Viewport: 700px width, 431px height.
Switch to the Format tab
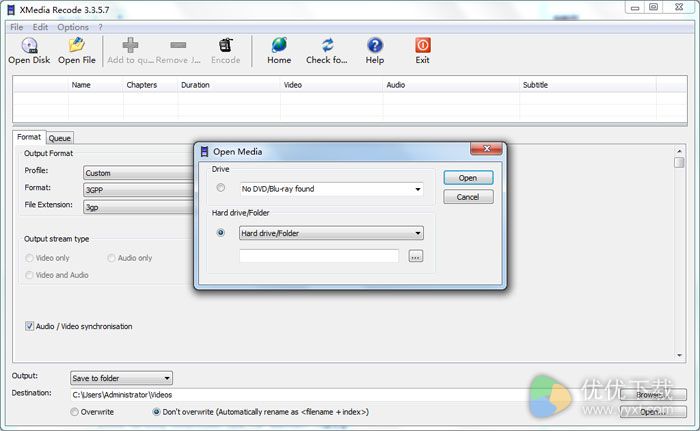click(29, 137)
